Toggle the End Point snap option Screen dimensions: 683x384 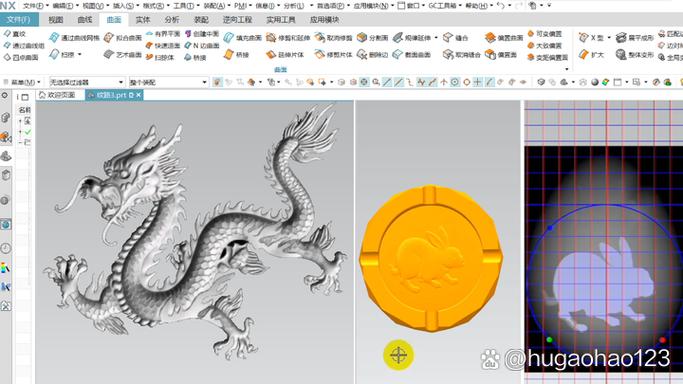point(387,82)
